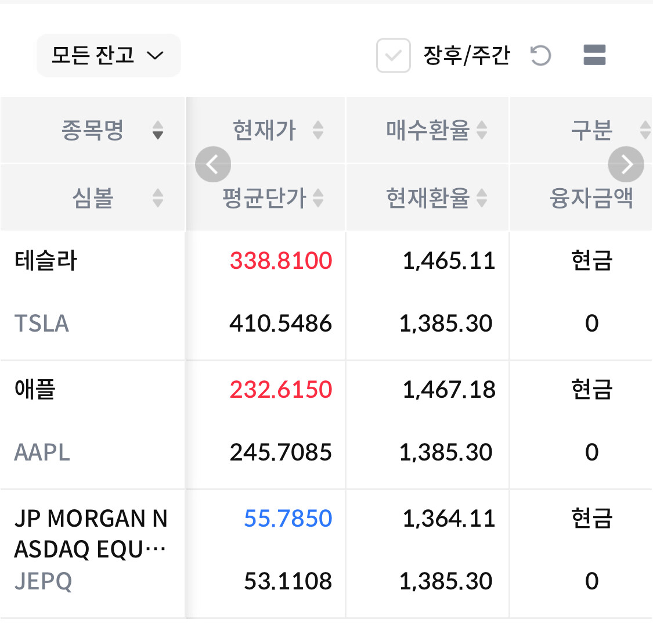
Task: Sort by 평균단가 column
Action: coord(265,198)
